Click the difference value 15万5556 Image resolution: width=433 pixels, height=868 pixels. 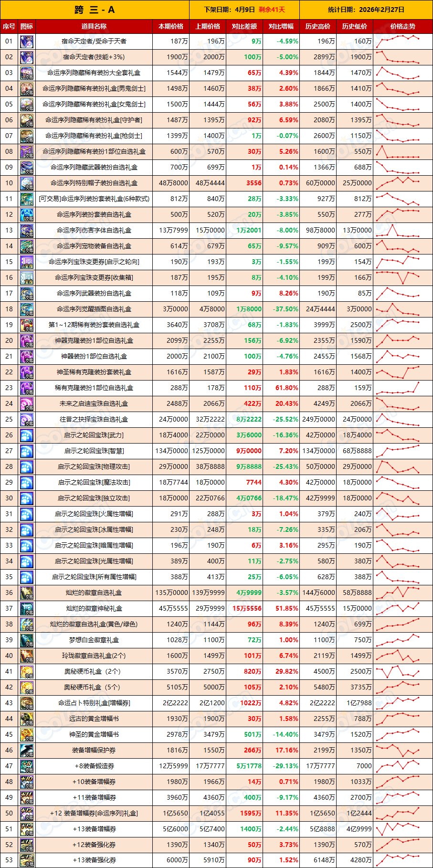tap(247, 609)
